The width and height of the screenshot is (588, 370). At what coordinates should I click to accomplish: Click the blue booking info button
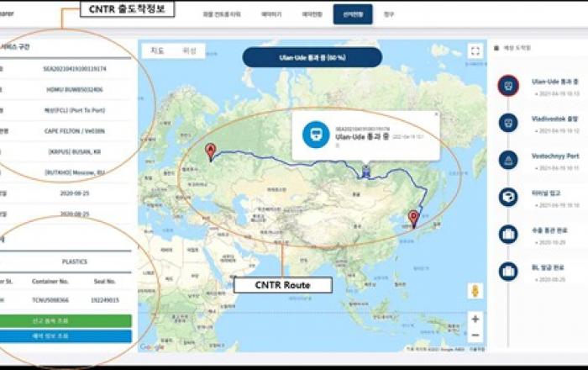point(66,336)
